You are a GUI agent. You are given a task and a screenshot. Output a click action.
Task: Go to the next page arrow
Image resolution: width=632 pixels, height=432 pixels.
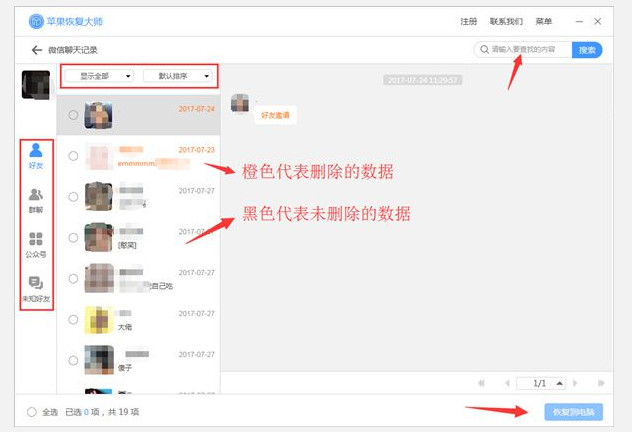575,383
